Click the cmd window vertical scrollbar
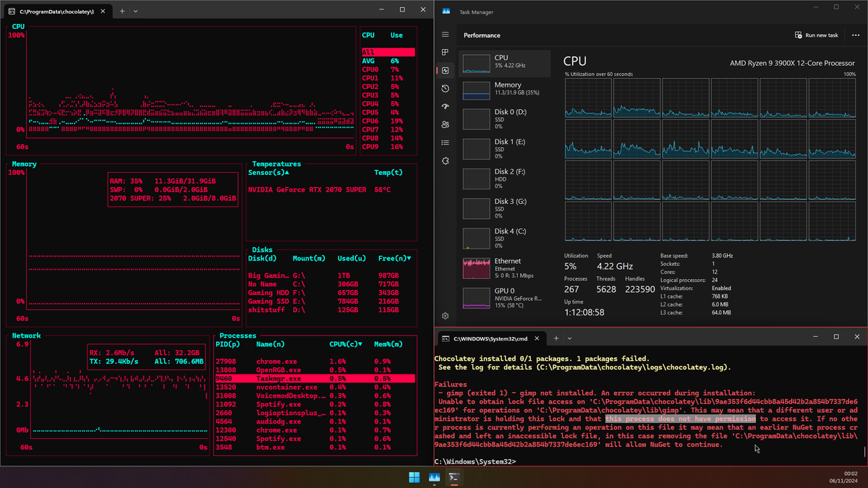The width and height of the screenshot is (868, 488). pos(864,452)
